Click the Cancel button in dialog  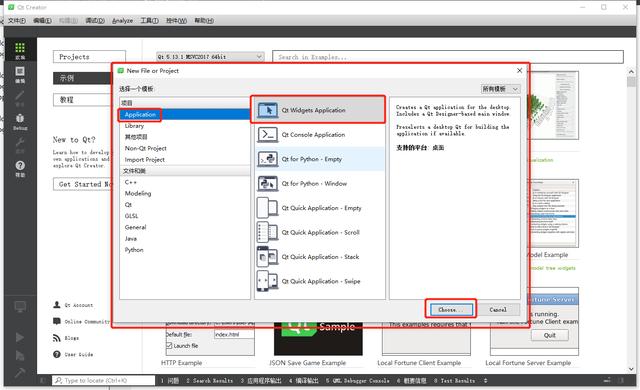coord(498,310)
